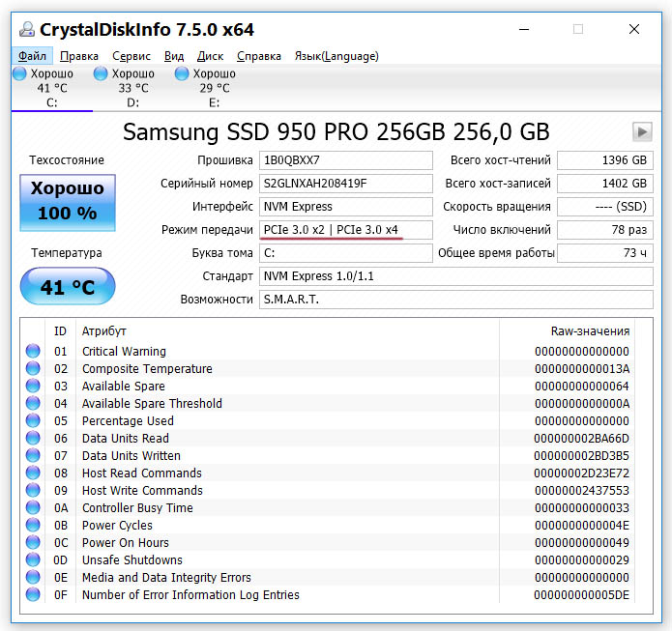Click rotation speed value ---- (SSD)
The height and width of the screenshot is (631, 672).
pyautogui.click(x=604, y=207)
